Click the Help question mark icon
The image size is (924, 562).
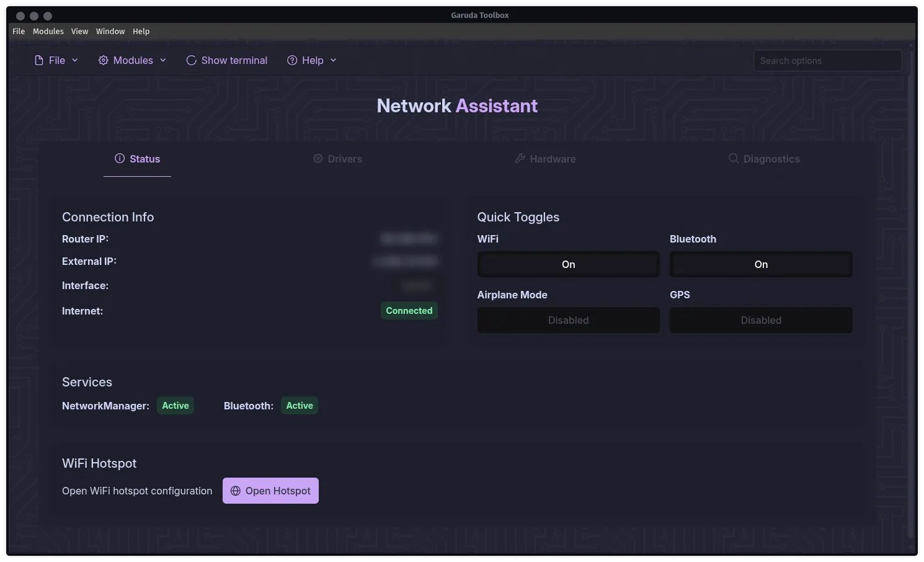tap(292, 60)
